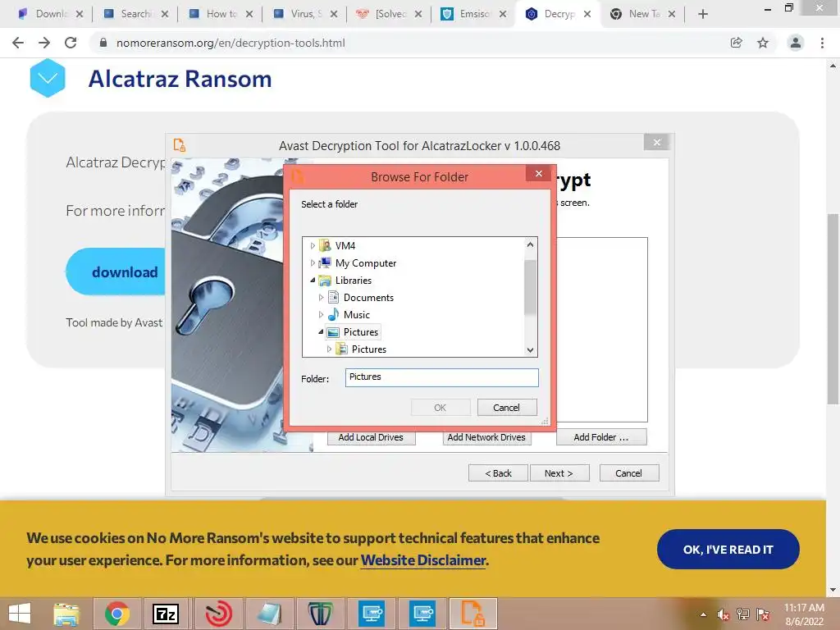Image resolution: width=840 pixels, height=630 pixels.
Task: Expand the VM4 tree node
Action: point(313,245)
